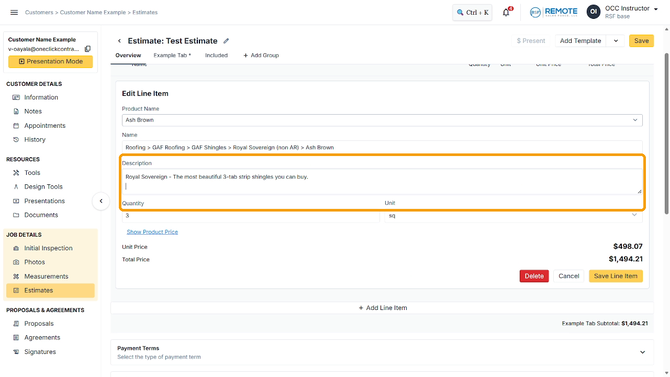Switch to the Included tab
670x377 pixels.
[216, 56]
